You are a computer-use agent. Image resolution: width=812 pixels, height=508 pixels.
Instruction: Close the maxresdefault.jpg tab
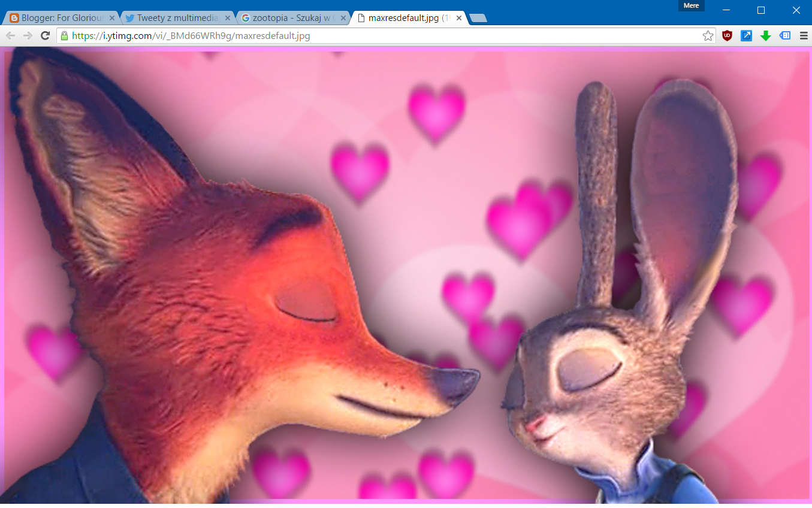pos(459,18)
